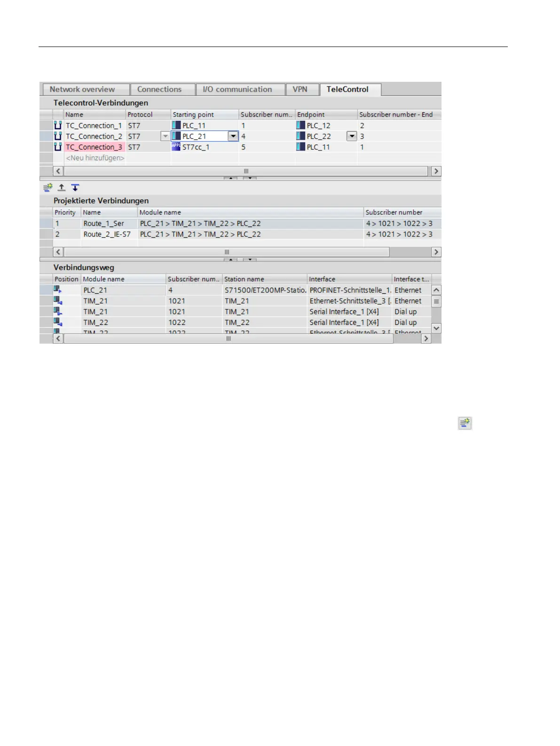Click the Ethernet-Schnittstelle_3 interface cell
The width and height of the screenshot is (560, 746).
(x=350, y=301)
